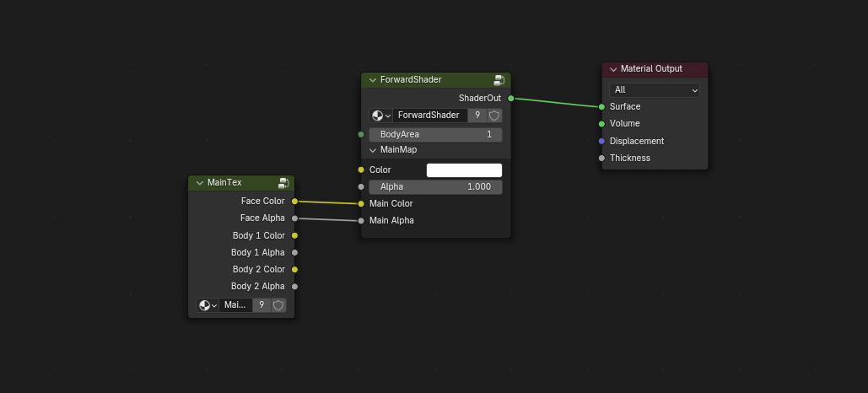Viewport: 868px width, 393px height.
Task: Open the ForwardShader node tree browse icon
Action: coord(381,116)
